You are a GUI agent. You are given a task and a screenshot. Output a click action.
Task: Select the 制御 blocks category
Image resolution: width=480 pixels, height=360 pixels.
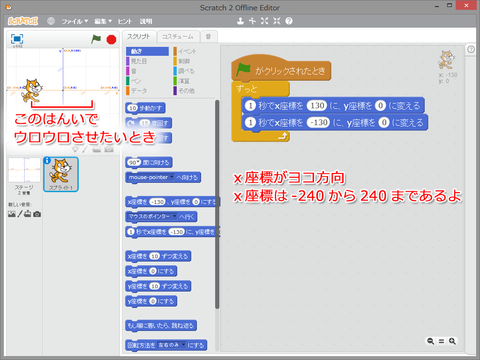[x=184, y=61]
